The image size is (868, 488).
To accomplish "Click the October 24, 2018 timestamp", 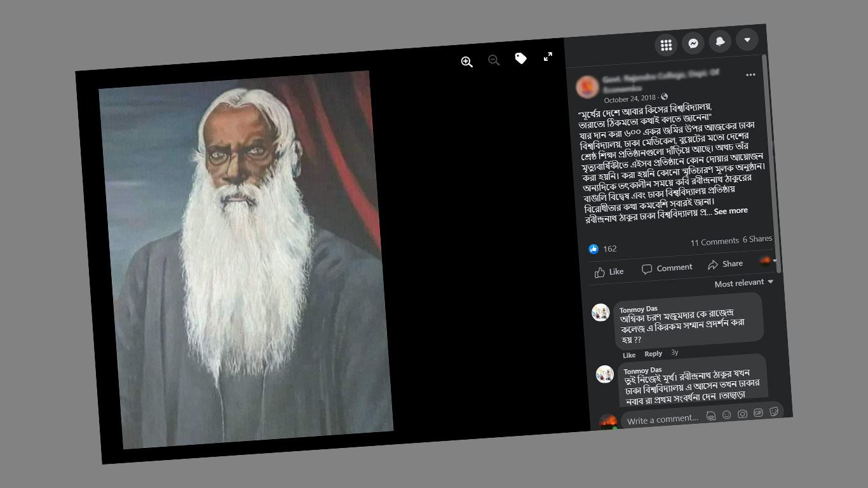I will 630,99.
